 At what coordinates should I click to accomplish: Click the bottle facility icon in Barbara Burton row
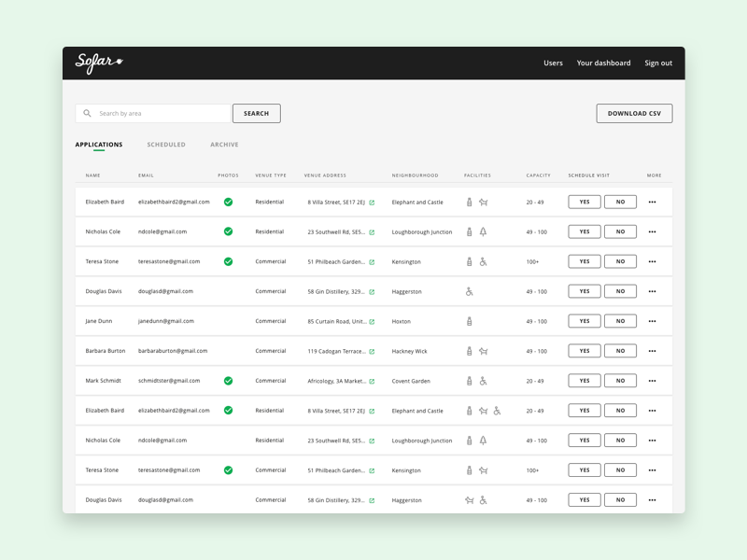pos(470,351)
